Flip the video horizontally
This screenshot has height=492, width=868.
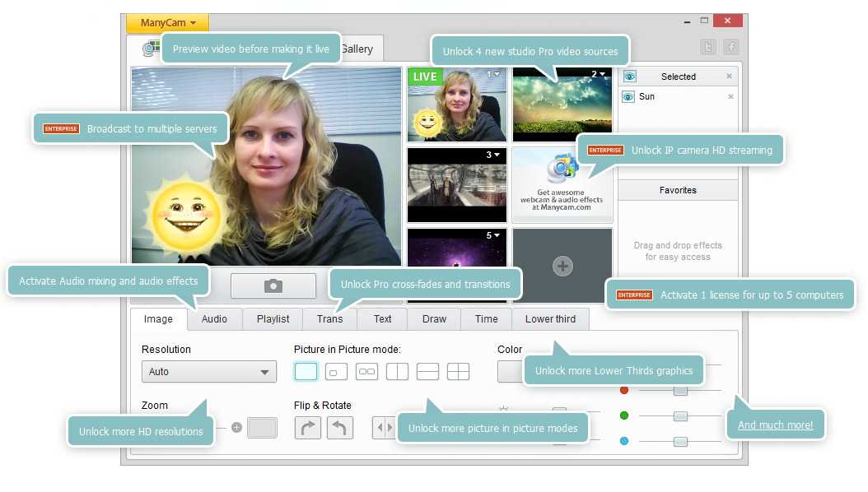383,427
